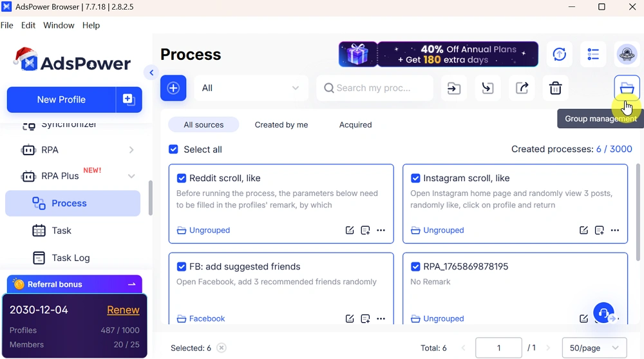Expand Referral bonus with arrow
The image size is (644, 359).
131,284
